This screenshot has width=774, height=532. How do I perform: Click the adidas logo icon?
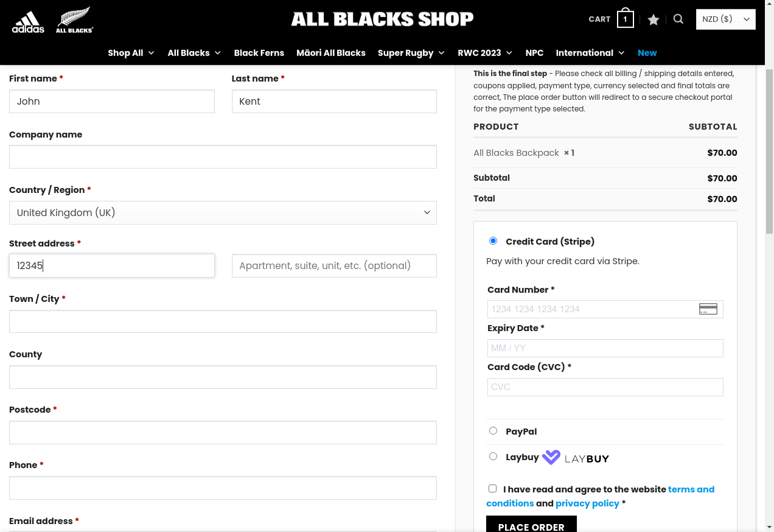click(x=28, y=22)
